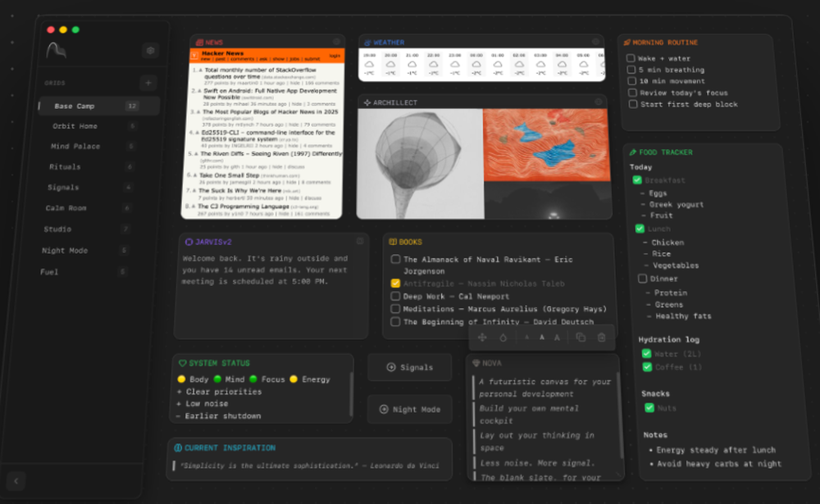Open the droplet color tool
The width and height of the screenshot is (820, 504).
504,338
